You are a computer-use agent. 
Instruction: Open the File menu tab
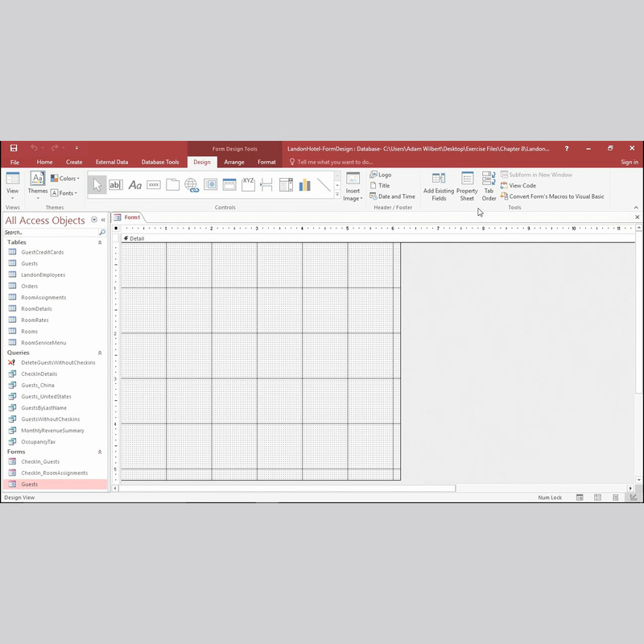[x=14, y=162]
